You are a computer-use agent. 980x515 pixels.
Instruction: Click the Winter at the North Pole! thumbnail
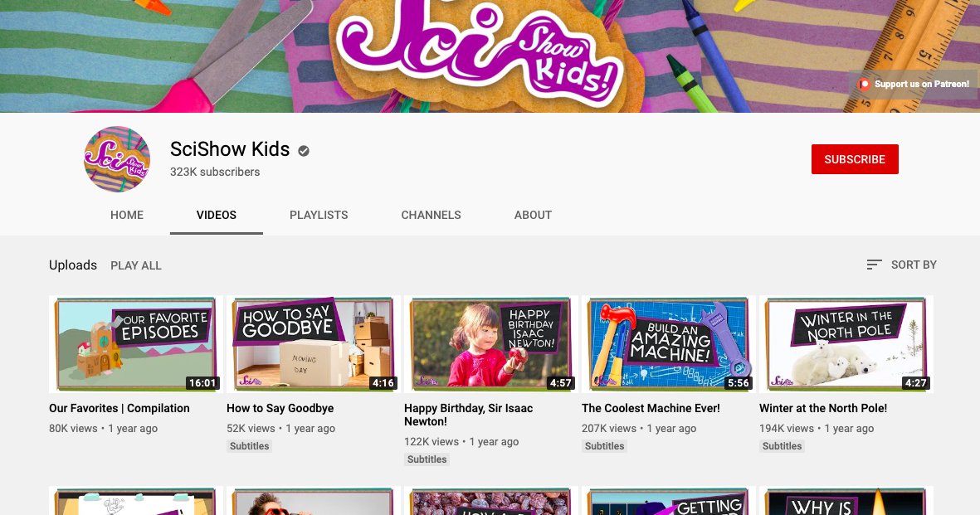pos(846,343)
